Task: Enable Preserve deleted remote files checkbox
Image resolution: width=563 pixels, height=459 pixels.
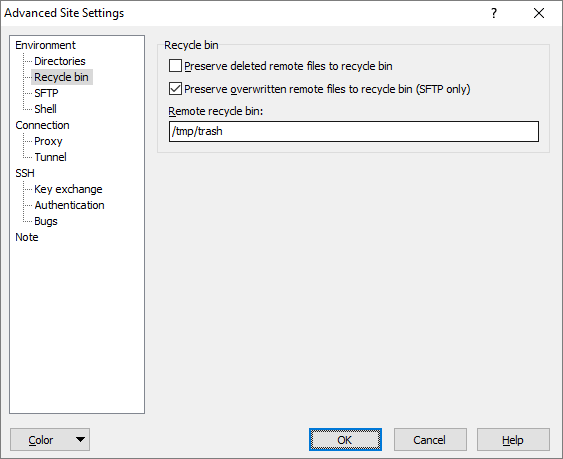Action: coord(175,66)
